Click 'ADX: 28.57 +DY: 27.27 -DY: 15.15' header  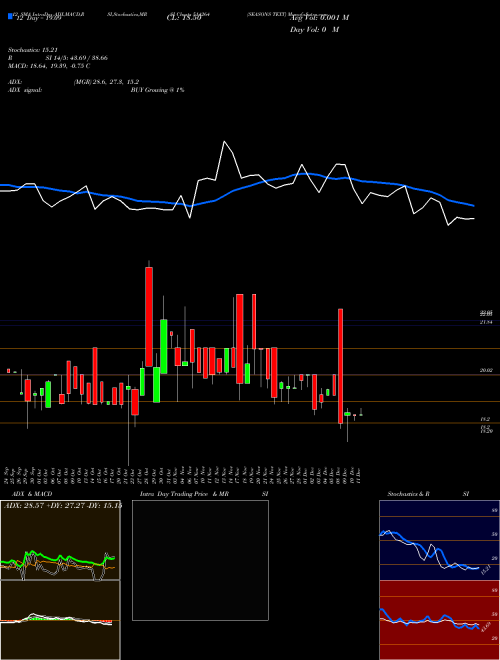click(x=63, y=505)
